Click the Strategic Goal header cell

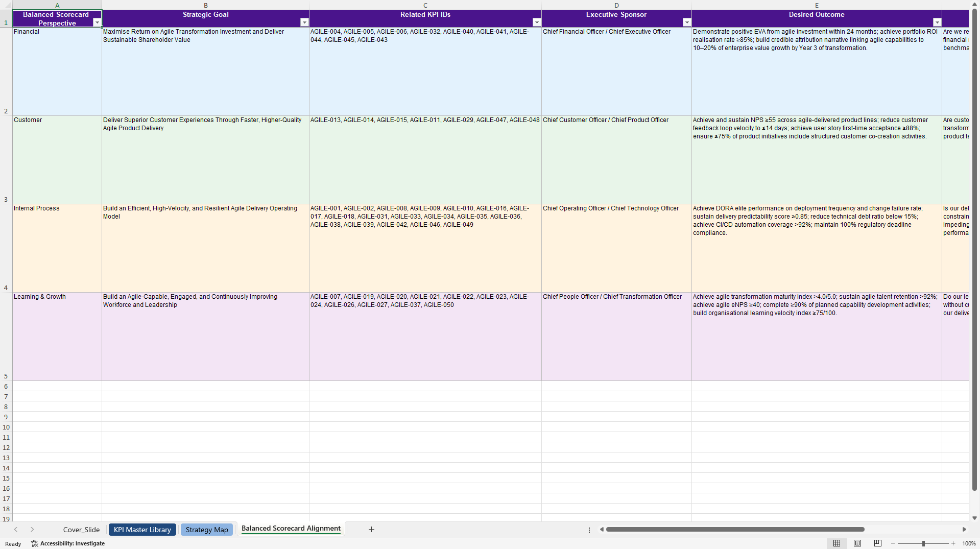[206, 18]
